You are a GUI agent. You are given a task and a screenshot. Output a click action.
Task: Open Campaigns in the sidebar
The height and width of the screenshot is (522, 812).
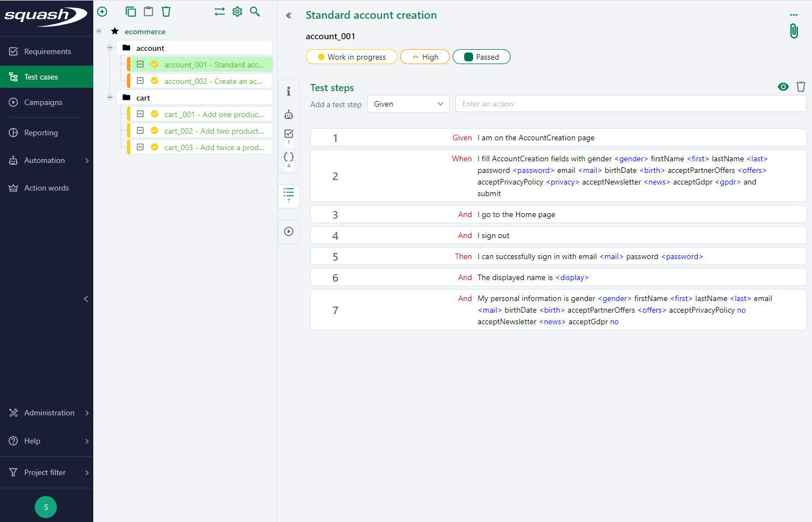43,102
